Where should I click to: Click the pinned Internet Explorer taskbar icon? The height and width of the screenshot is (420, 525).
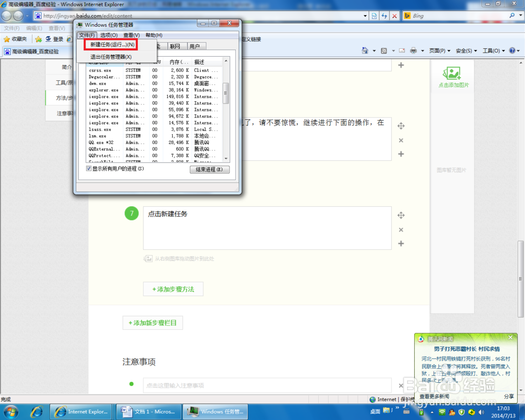point(37,412)
